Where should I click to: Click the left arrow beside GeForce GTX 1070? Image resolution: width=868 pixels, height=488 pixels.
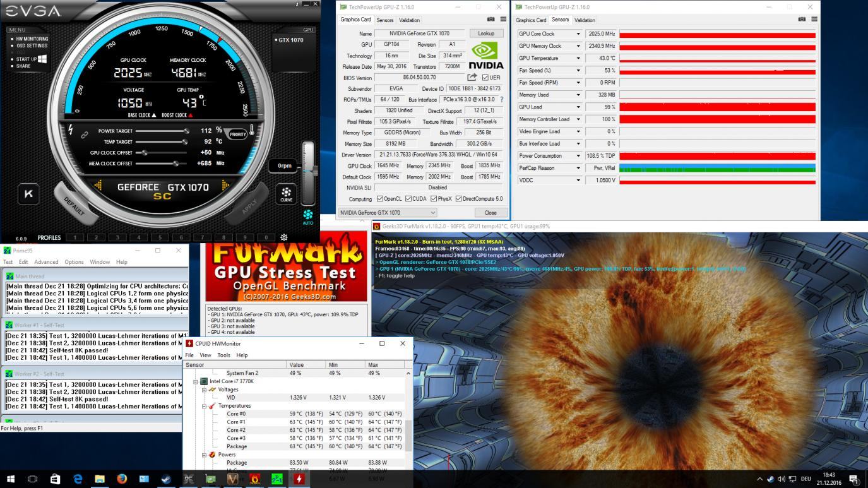(98, 186)
